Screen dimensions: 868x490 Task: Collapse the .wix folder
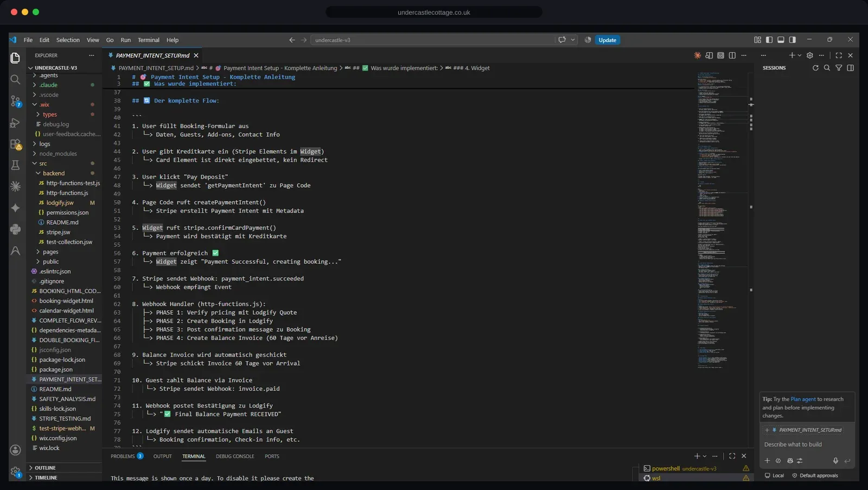click(x=65, y=105)
